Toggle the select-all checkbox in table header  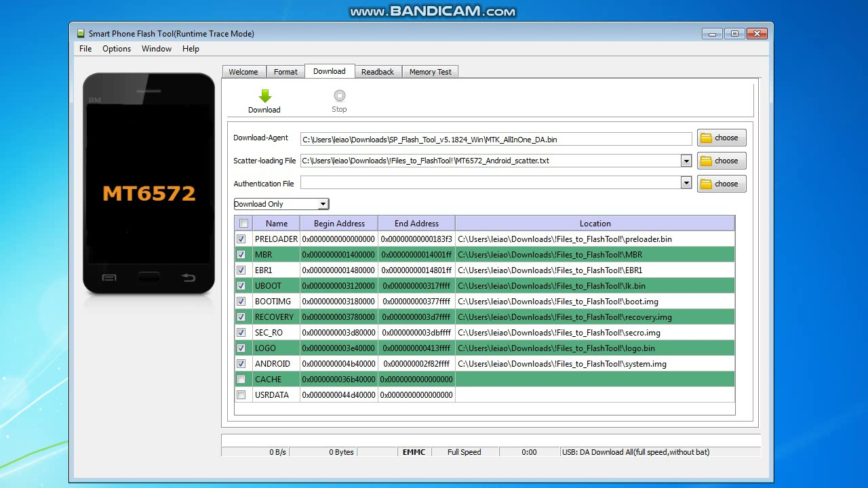[243, 224]
